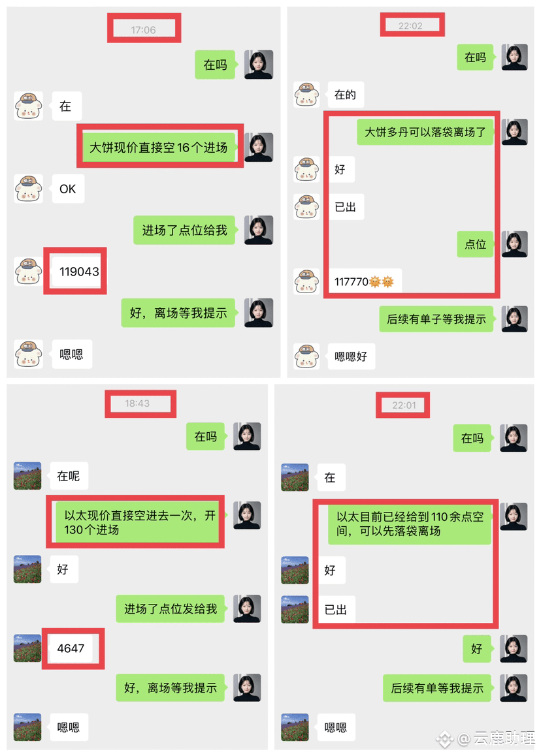This screenshot has height=756, width=541.
Task: Click the woman avatar beside 后续有单等我提示
Action: click(x=514, y=688)
